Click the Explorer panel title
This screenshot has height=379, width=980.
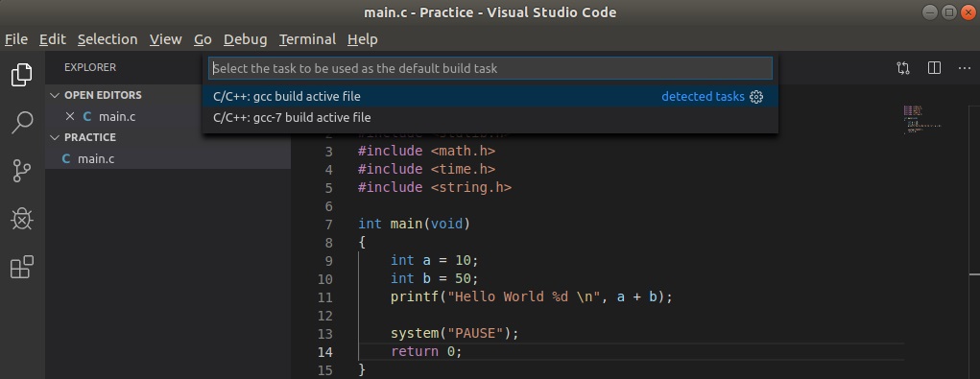(90, 67)
